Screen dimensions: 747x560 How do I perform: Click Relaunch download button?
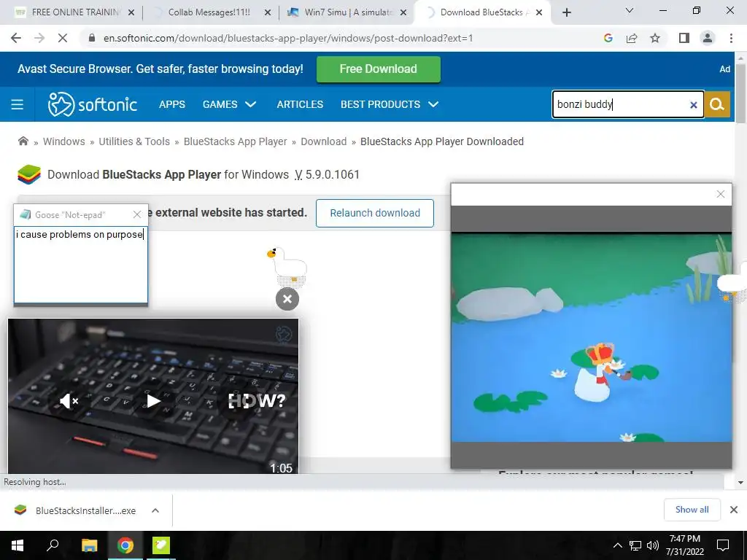[x=375, y=213]
